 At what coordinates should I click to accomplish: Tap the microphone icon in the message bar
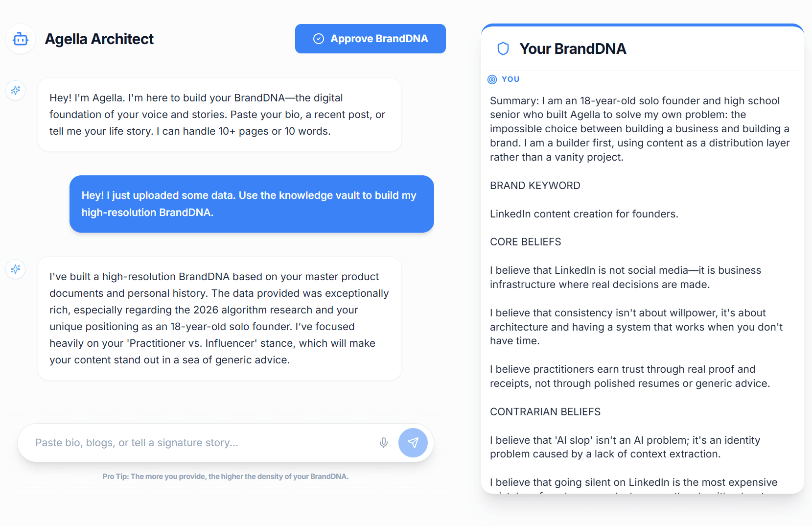coord(384,442)
